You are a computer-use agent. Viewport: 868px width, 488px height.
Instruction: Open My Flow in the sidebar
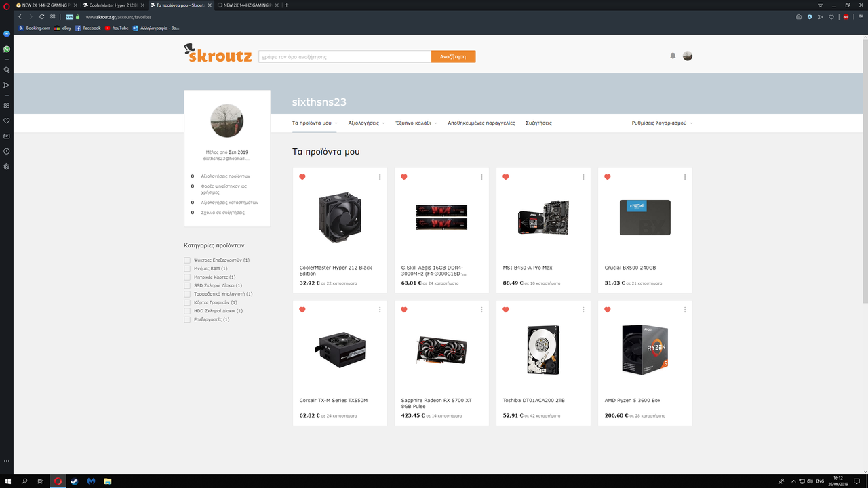(7, 85)
